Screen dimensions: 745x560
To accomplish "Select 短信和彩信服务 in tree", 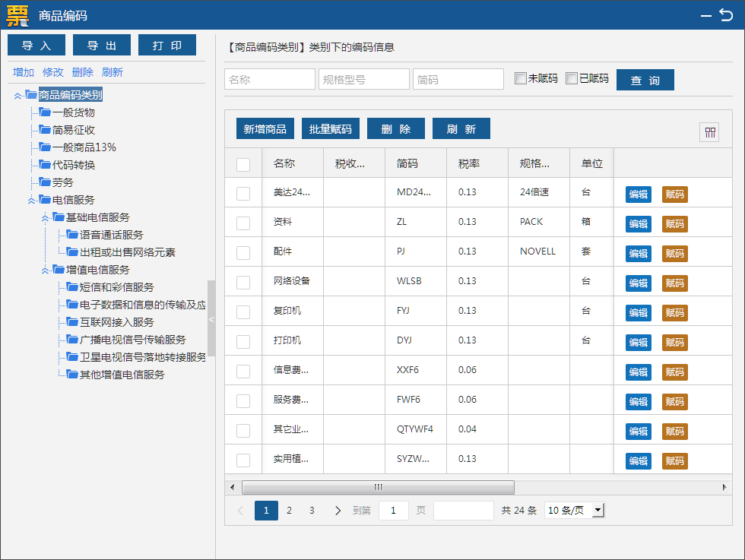I will (116, 287).
